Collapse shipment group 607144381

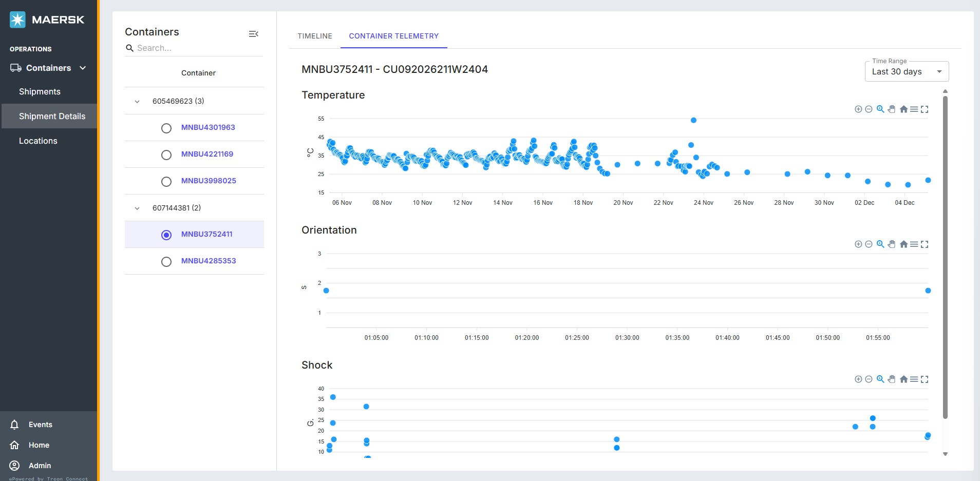[x=137, y=208]
